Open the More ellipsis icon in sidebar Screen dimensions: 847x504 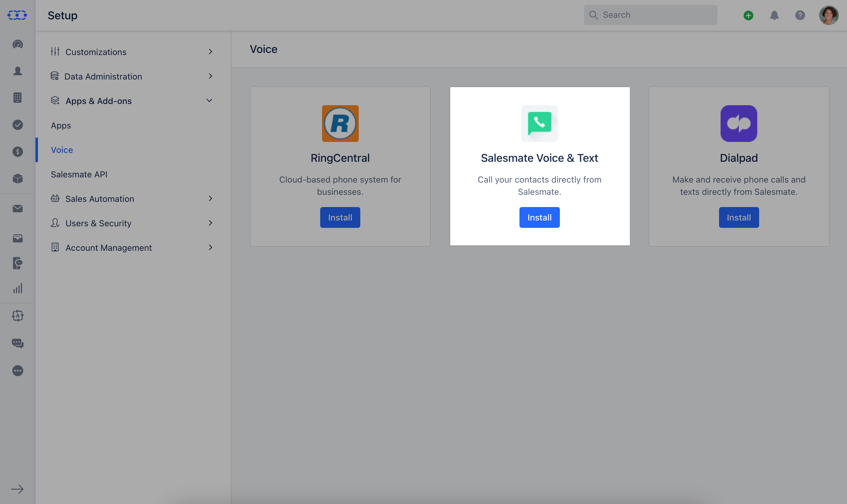[18, 371]
